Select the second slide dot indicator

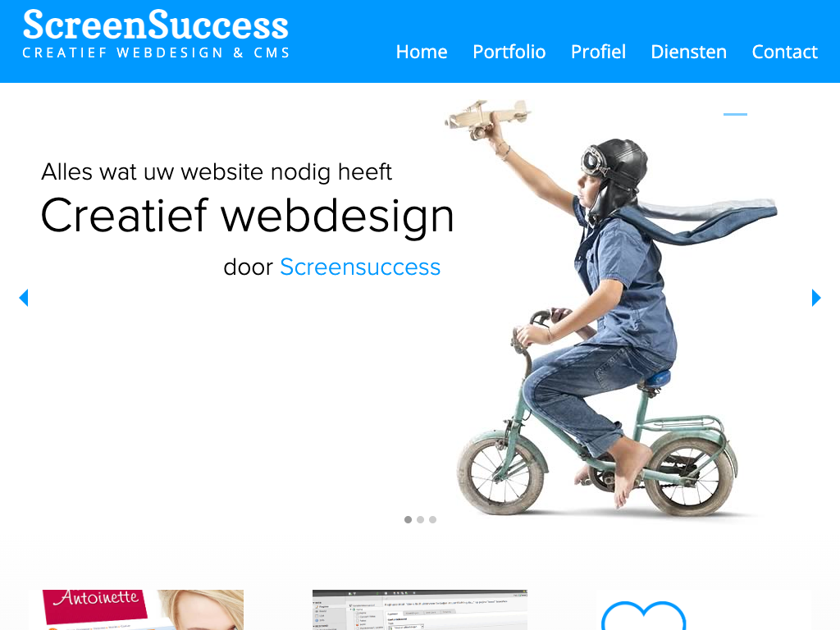point(421,519)
